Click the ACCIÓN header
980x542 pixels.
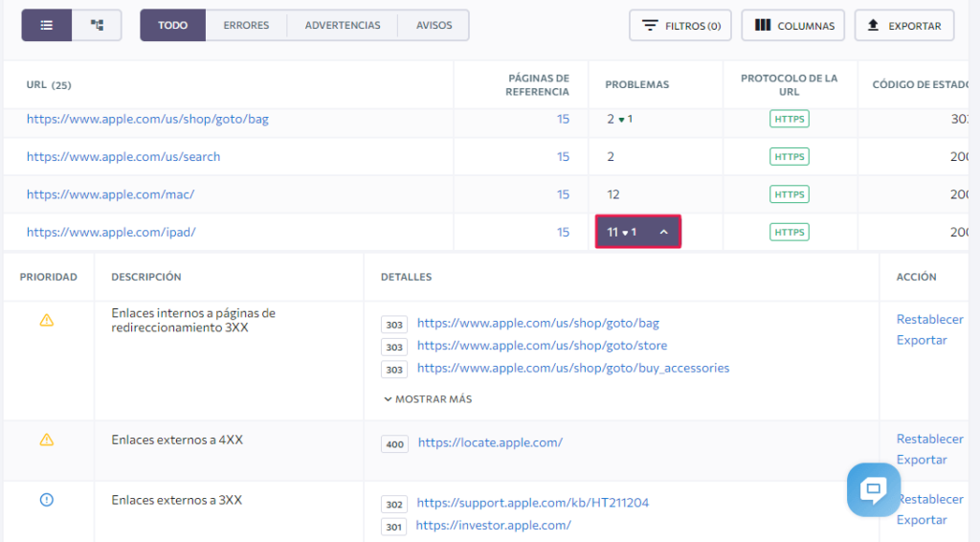[x=916, y=277]
